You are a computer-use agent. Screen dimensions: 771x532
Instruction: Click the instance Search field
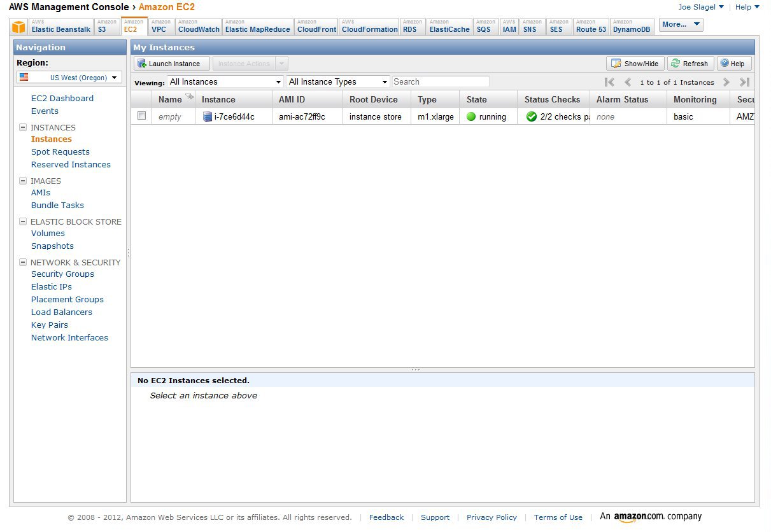(x=441, y=81)
